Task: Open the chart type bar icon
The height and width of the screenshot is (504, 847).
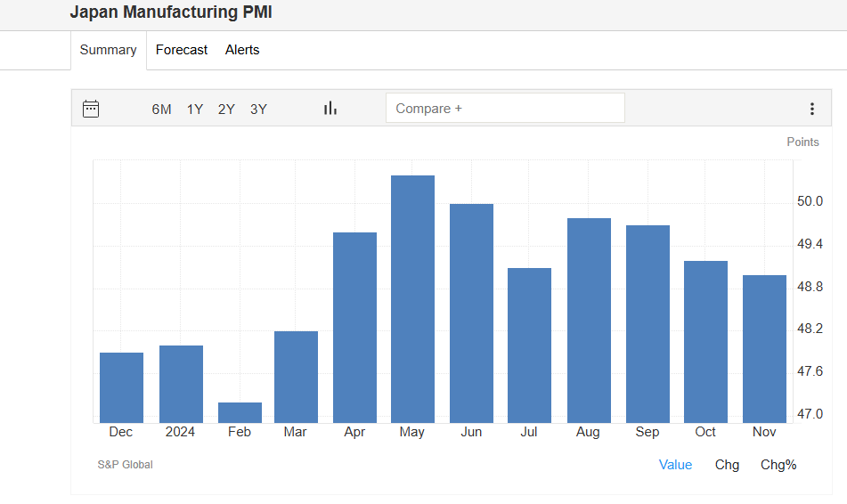Action: pos(330,109)
